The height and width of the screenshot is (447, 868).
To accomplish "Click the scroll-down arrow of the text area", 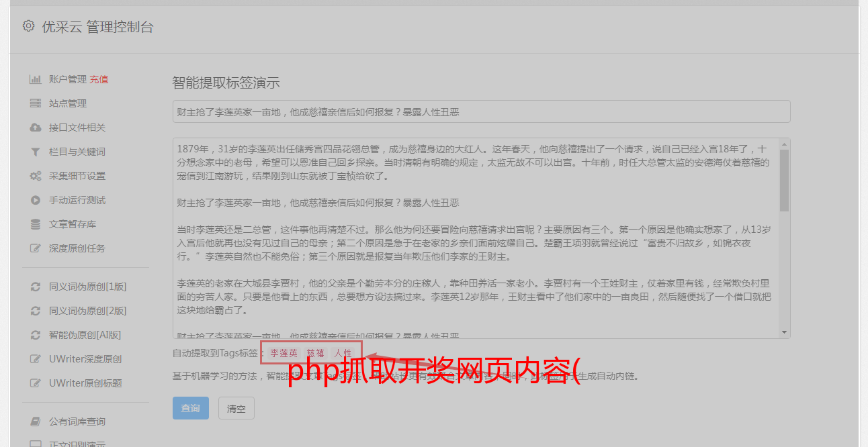I will [x=784, y=332].
